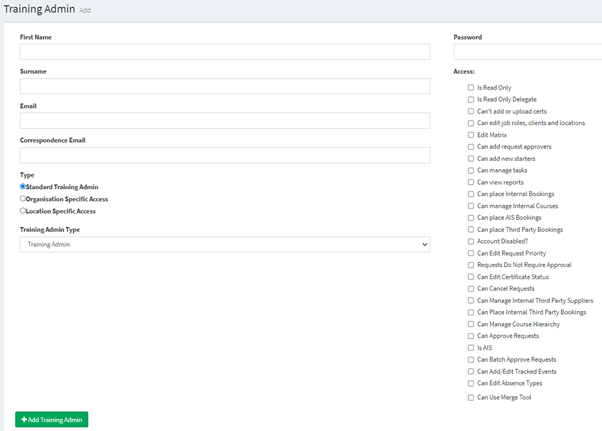602x431 pixels.
Task: Click the First Name input field
Action: [x=224, y=52]
